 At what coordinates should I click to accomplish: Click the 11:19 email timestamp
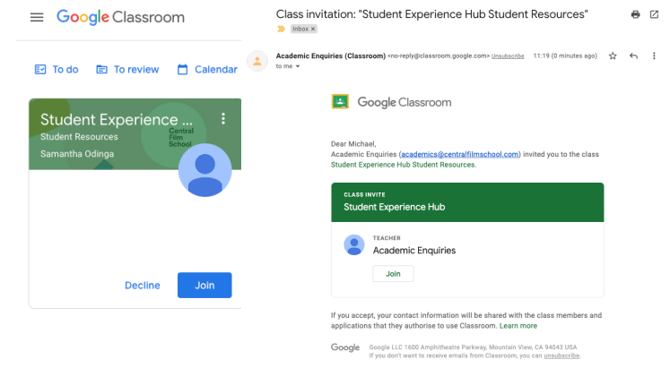565,56
